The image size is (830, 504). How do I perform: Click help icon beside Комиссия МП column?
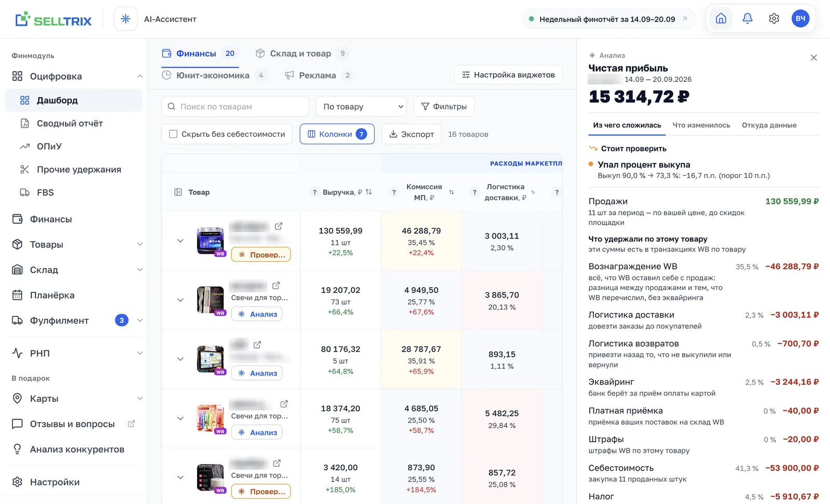click(394, 192)
